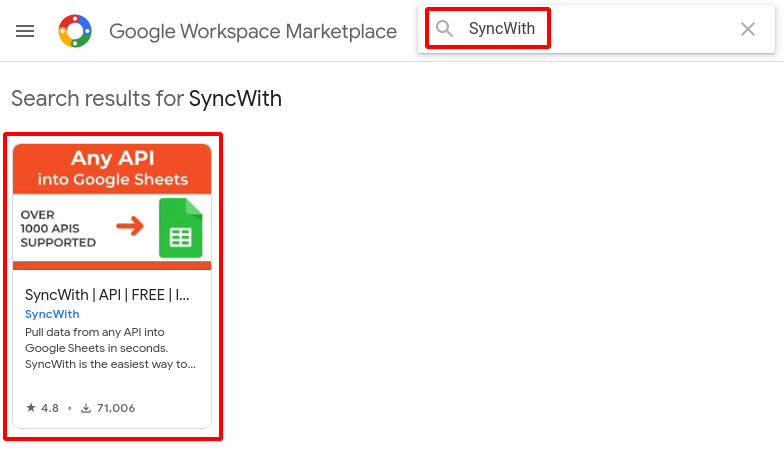This screenshot has width=784, height=463.
Task: Click the green Google Sheets icon
Action: coord(180,228)
